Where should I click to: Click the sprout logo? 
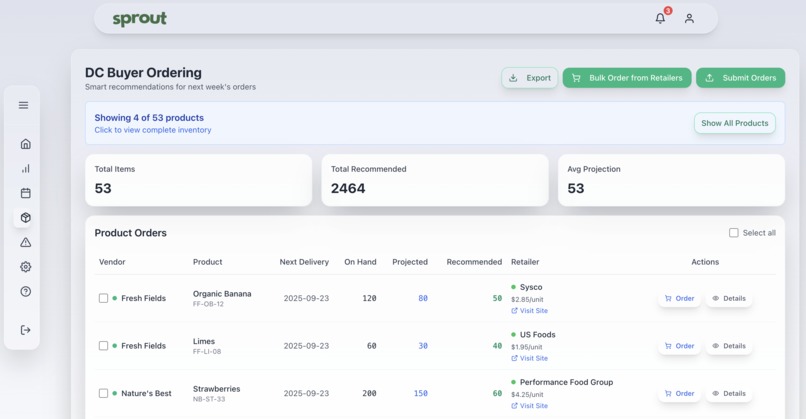click(x=139, y=19)
